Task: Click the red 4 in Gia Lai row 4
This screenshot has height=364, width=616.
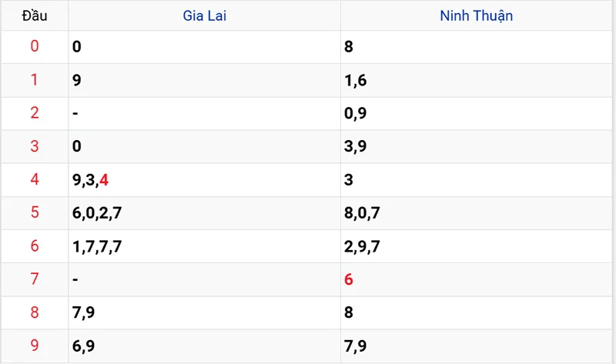Action: click(x=104, y=180)
